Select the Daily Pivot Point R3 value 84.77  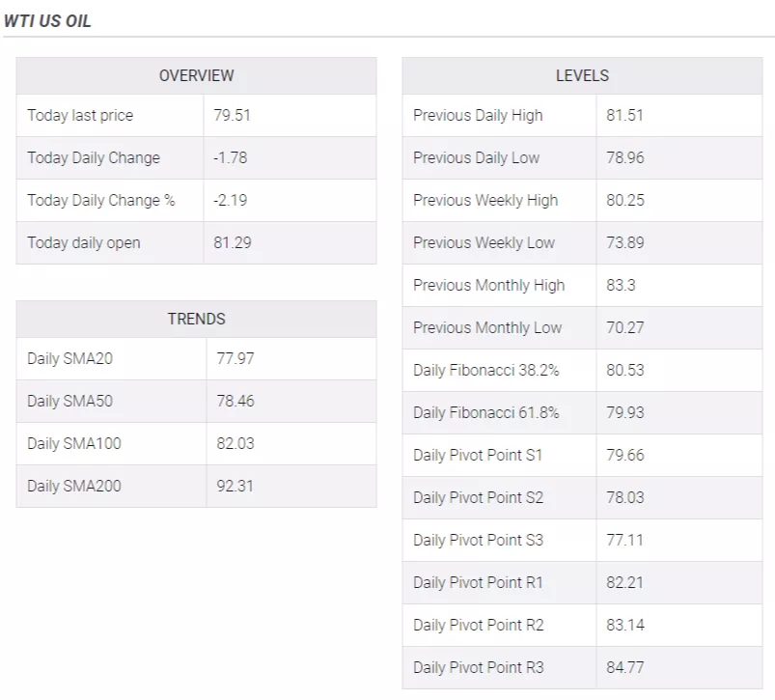coord(624,667)
